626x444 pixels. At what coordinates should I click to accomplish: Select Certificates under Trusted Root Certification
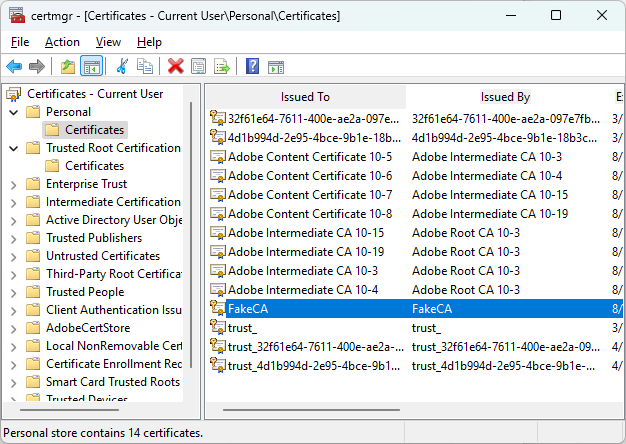tap(95, 166)
